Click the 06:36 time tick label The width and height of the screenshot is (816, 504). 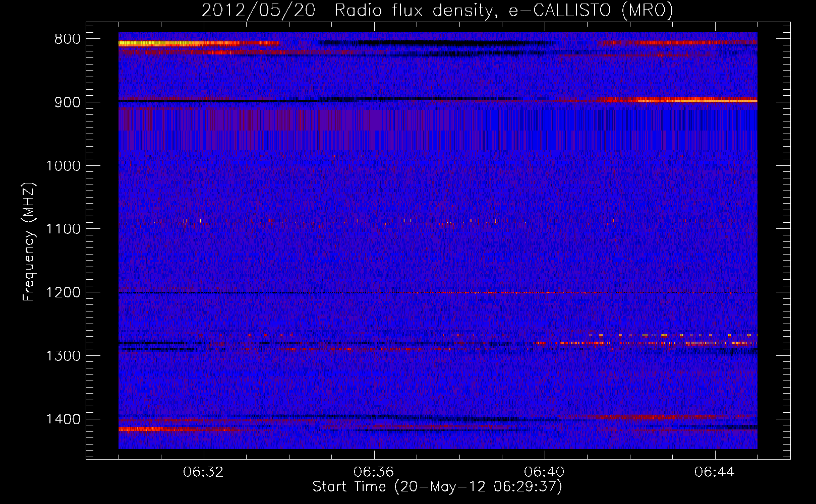pos(374,472)
